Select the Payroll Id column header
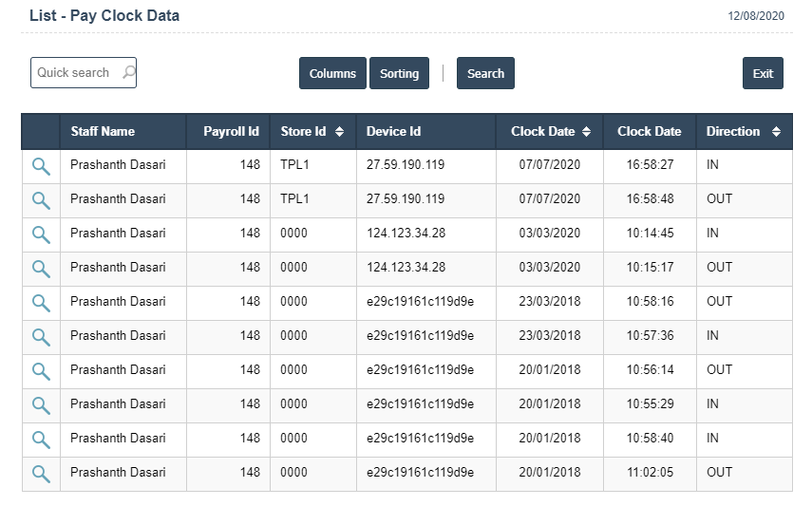This screenshot has height=506, width=812. click(231, 132)
